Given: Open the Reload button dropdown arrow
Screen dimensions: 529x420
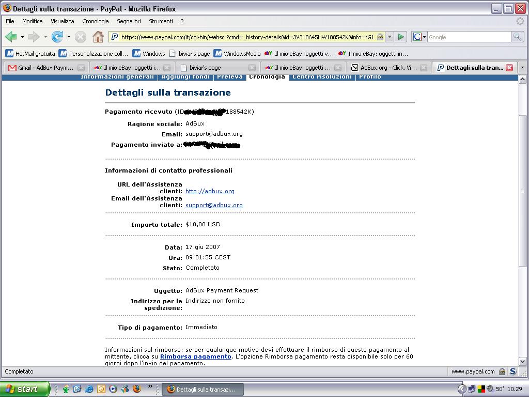Looking at the screenshot, I should coord(69,37).
